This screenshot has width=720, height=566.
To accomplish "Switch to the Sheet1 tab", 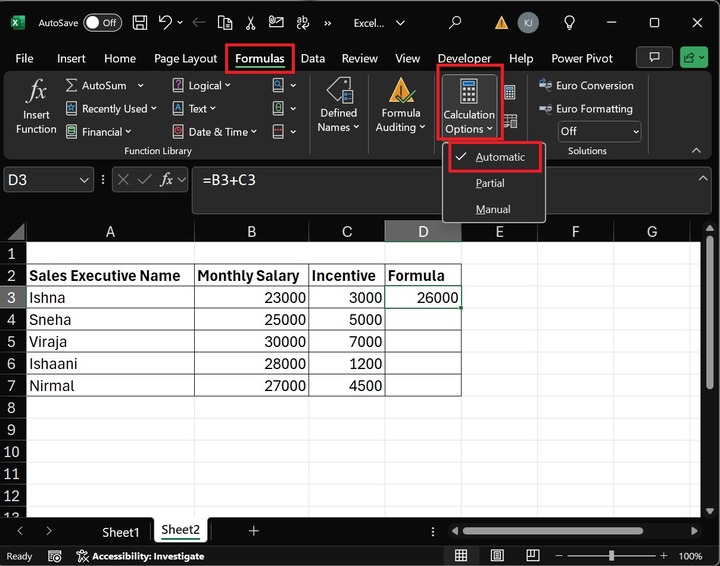I will tap(121, 531).
